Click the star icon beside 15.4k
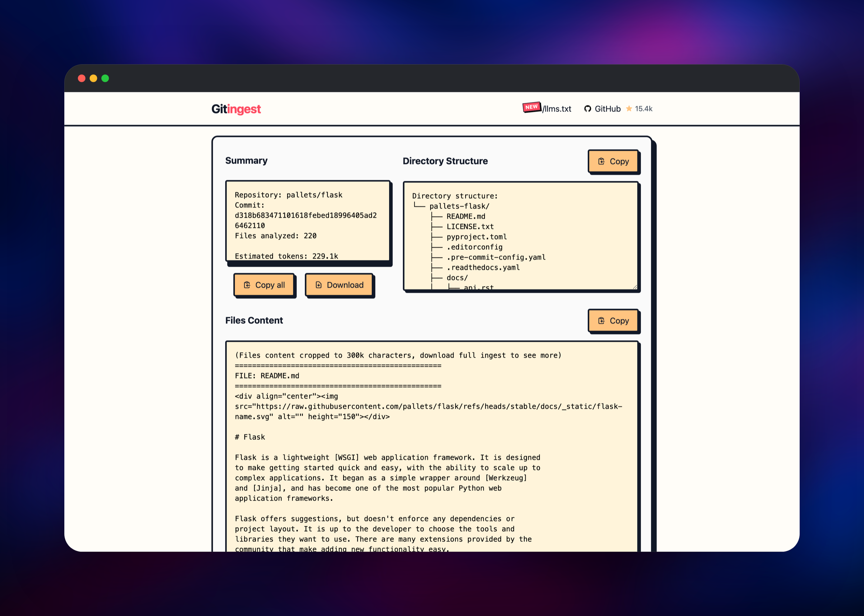 click(629, 109)
